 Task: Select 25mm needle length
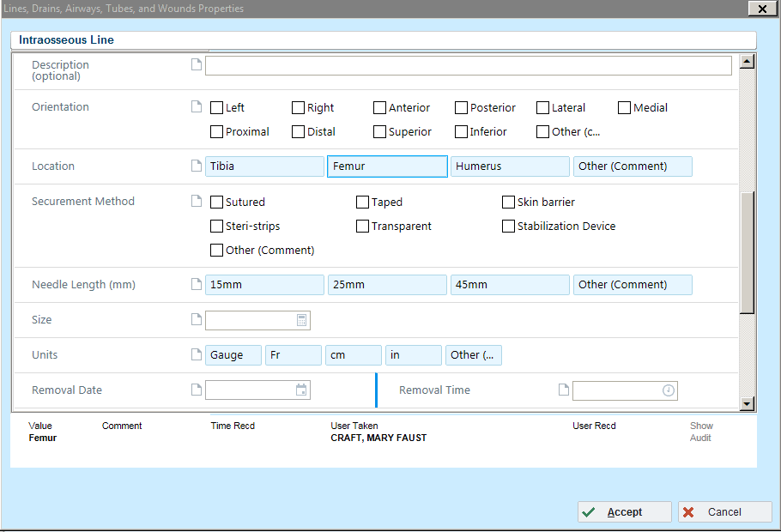(x=387, y=285)
